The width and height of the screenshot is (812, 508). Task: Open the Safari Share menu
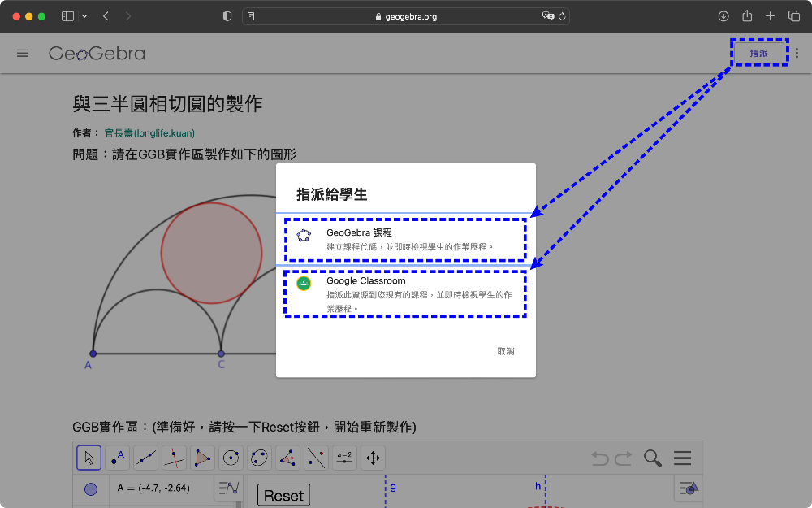[x=747, y=15]
